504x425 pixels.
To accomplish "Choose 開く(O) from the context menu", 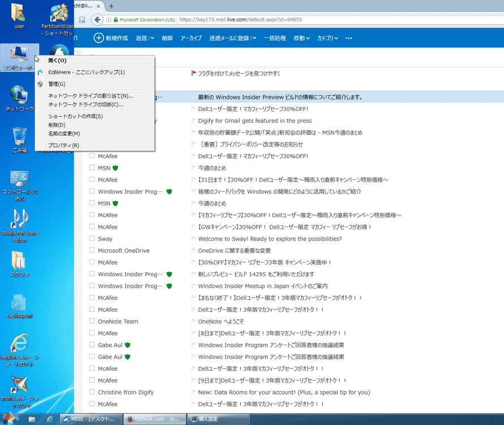I will pyautogui.click(x=95, y=61).
